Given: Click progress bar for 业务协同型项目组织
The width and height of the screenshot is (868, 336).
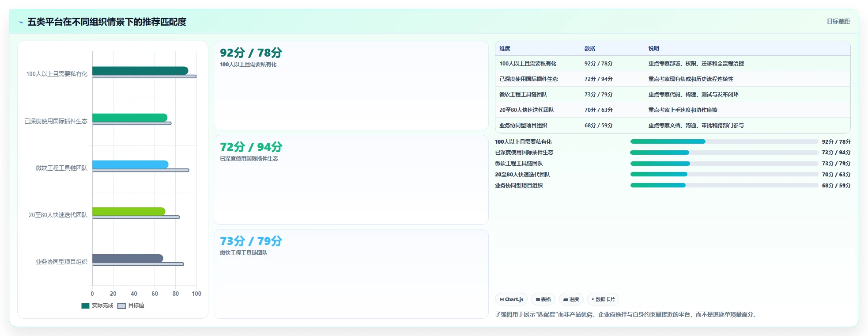Looking at the screenshot, I should tap(724, 186).
